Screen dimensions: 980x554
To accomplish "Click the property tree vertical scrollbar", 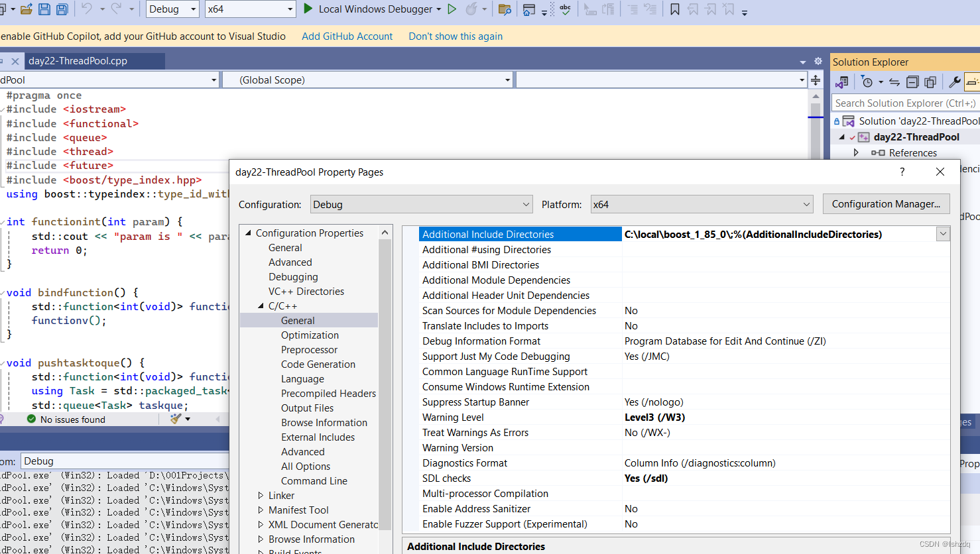I will (385, 384).
